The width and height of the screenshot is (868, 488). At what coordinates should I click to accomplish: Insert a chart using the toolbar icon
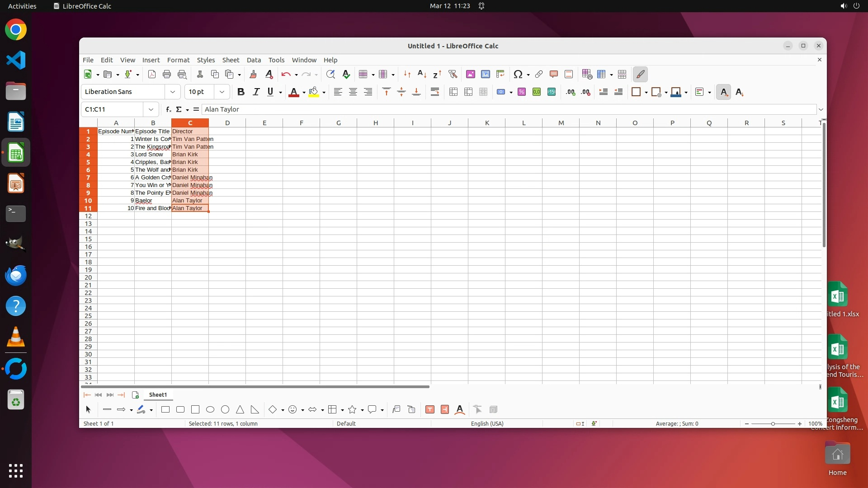point(486,74)
